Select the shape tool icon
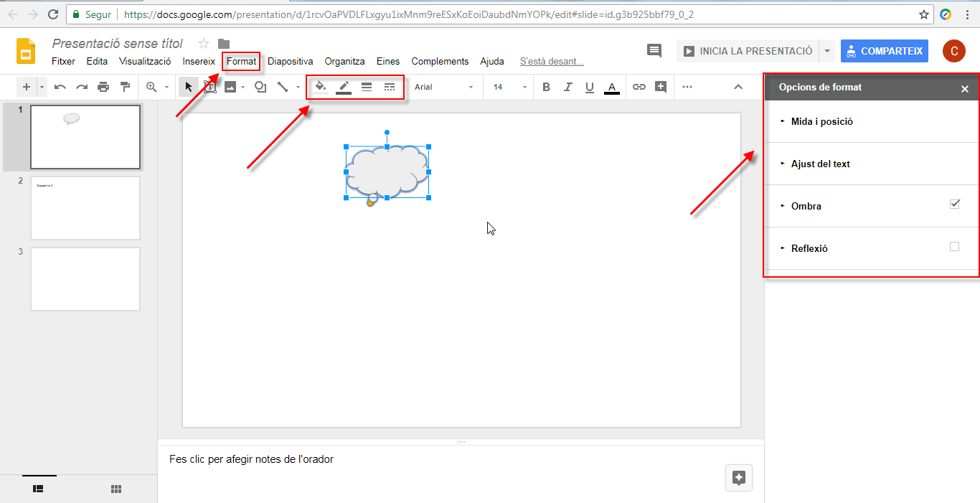 (x=260, y=87)
